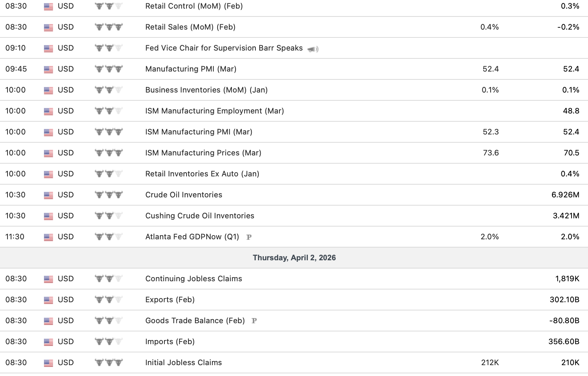Open the Retail Sales (MoM) (Feb) event
The height and width of the screenshot is (376, 588).
(x=190, y=27)
